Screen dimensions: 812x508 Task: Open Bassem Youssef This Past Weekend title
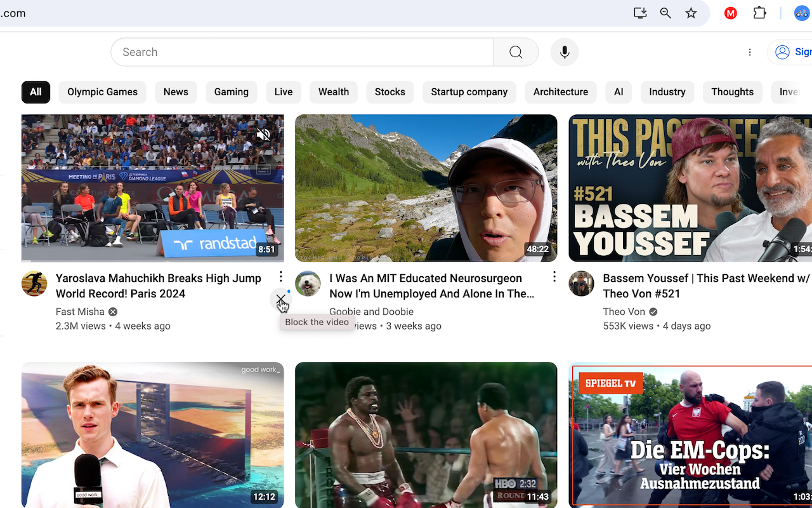point(706,286)
